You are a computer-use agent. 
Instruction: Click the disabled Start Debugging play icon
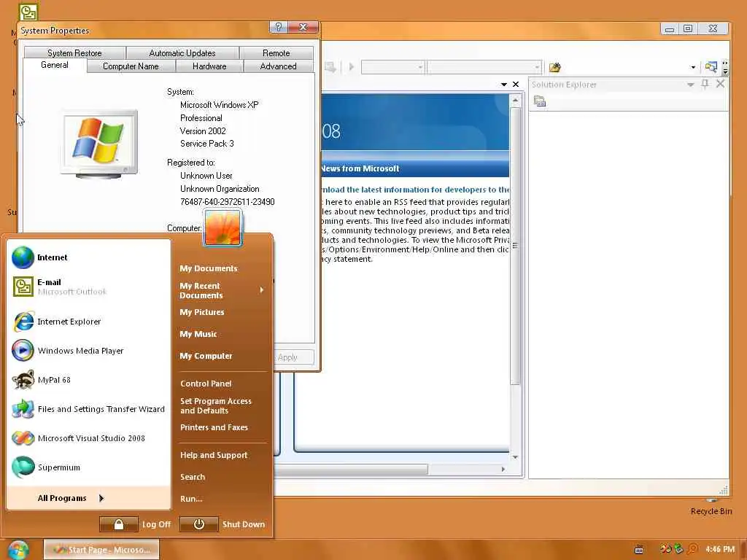(352, 66)
